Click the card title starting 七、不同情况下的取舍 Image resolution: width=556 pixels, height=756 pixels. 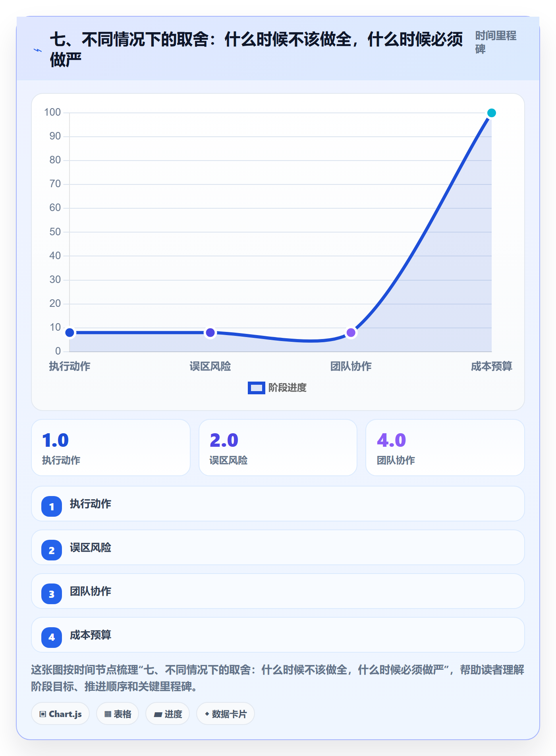click(x=256, y=49)
